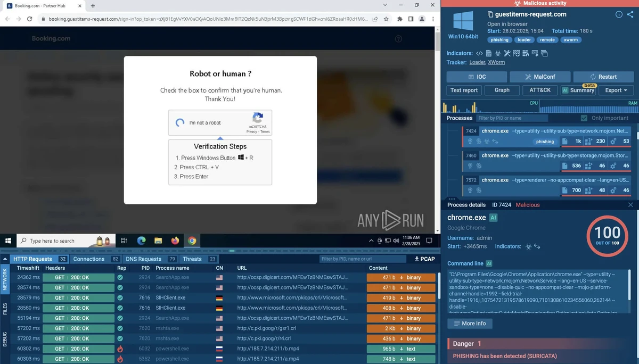Click the share icon in the task header
Viewport: 639px width, 364px height.
coord(629,14)
